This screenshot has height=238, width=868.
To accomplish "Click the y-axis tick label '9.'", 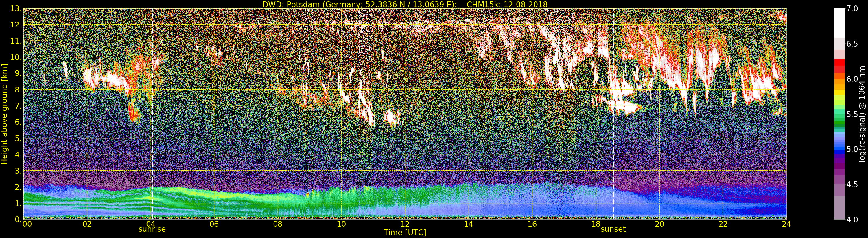I will point(18,73).
